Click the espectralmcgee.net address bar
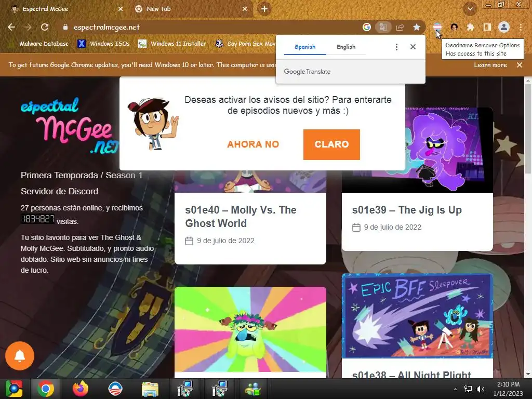The height and width of the screenshot is (399, 532). (x=210, y=27)
